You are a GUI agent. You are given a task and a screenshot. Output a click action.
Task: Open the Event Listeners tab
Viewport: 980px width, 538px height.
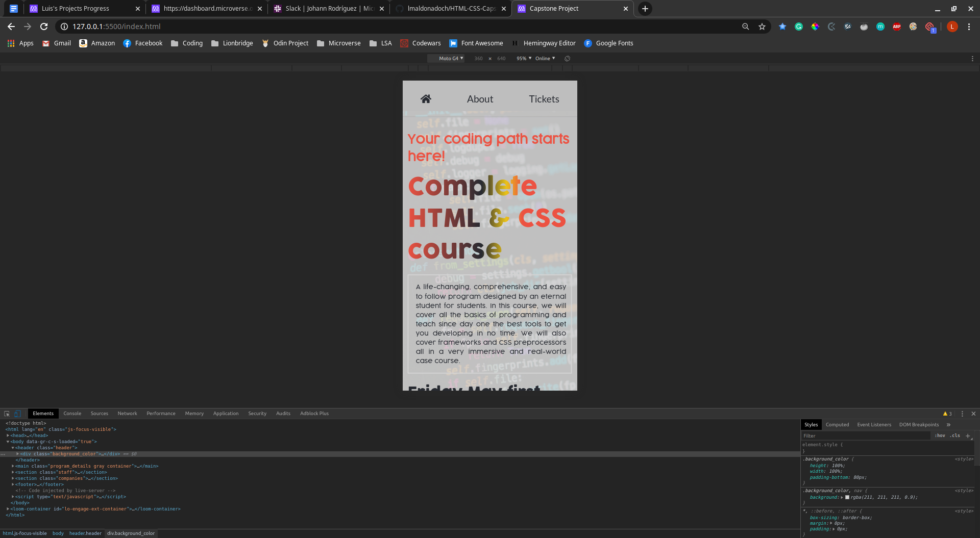coord(874,425)
